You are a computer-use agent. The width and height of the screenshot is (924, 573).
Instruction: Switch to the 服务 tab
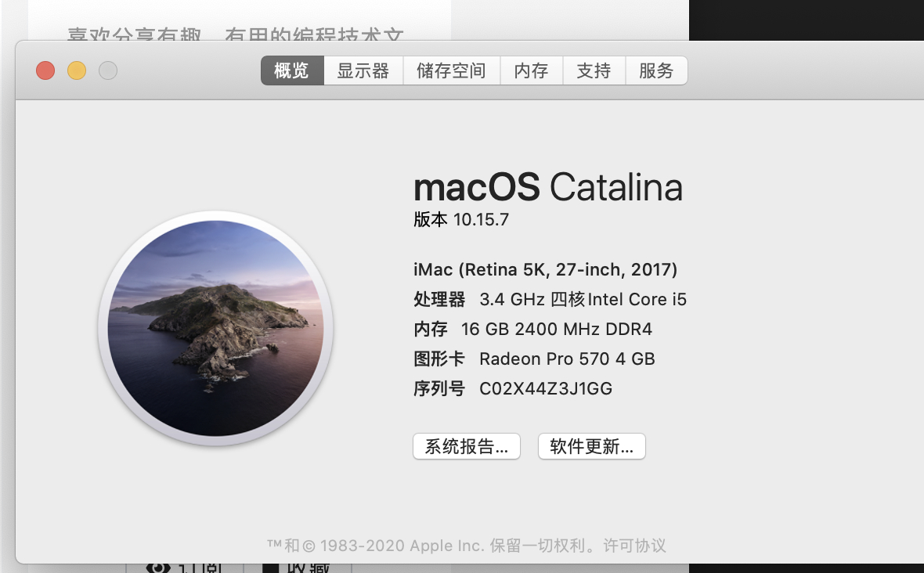[x=656, y=70]
